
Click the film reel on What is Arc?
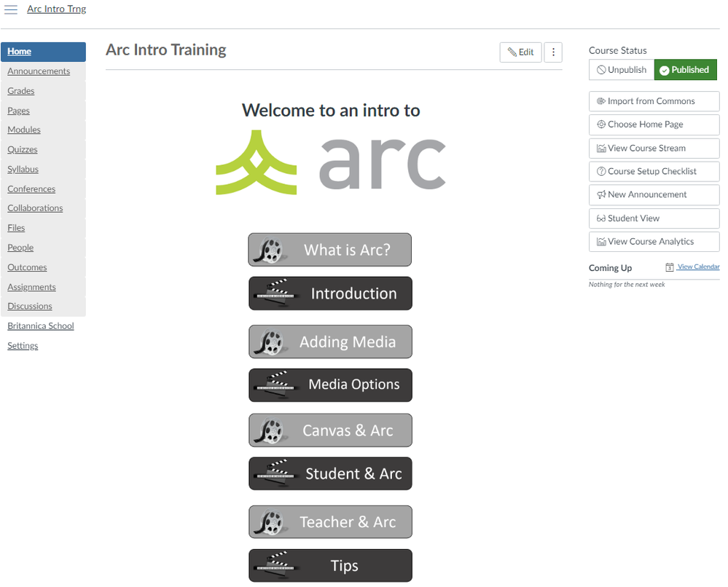pos(271,250)
